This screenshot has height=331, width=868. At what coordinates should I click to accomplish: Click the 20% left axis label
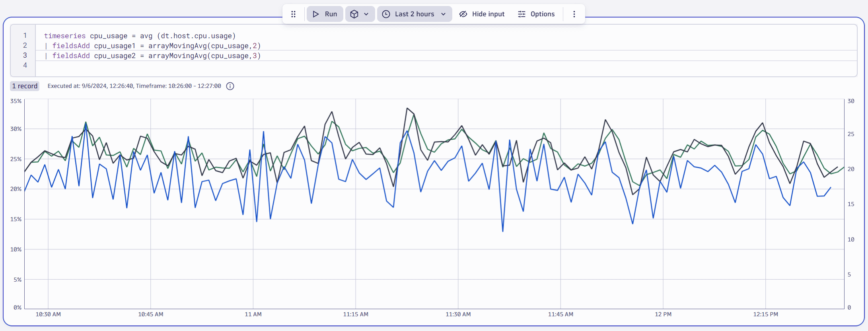coord(16,189)
